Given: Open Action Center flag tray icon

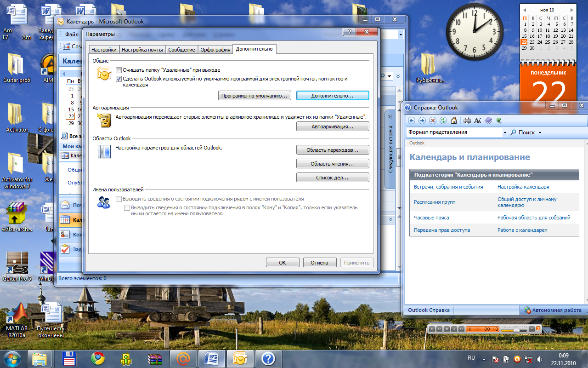Looking at the screenshot, I should (495, 359).
